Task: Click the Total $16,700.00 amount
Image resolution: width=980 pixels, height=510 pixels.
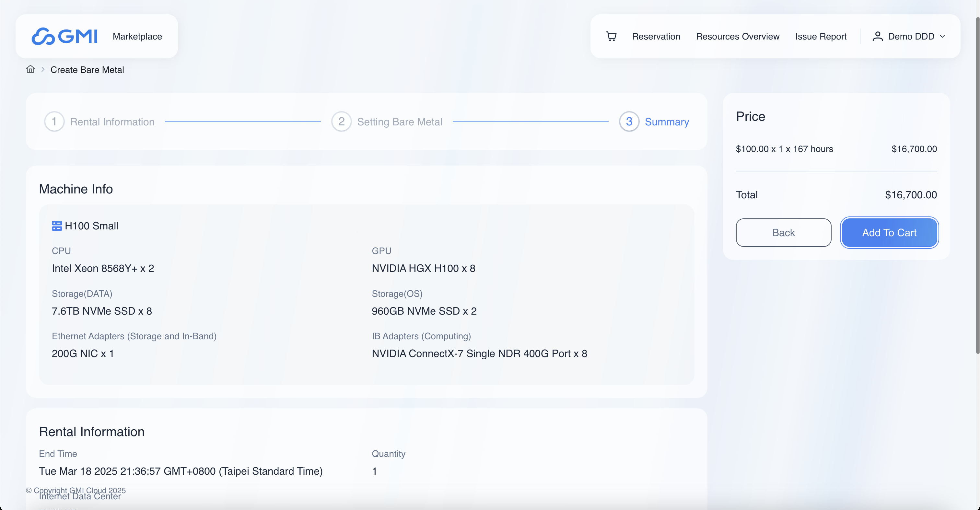Action: pyautogui.click(x=911, y=195)
